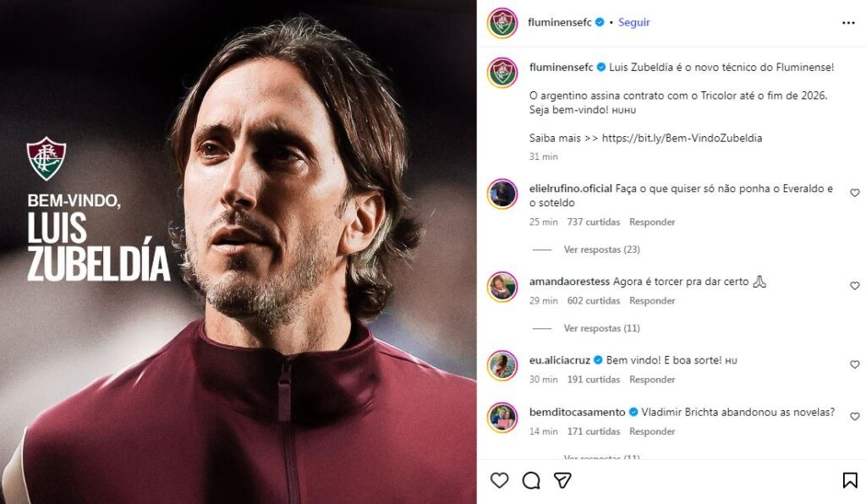The height and width of the screenshot is (504, 866).
Task: Like eu.aliciacruz's comment
Action: 854,364
